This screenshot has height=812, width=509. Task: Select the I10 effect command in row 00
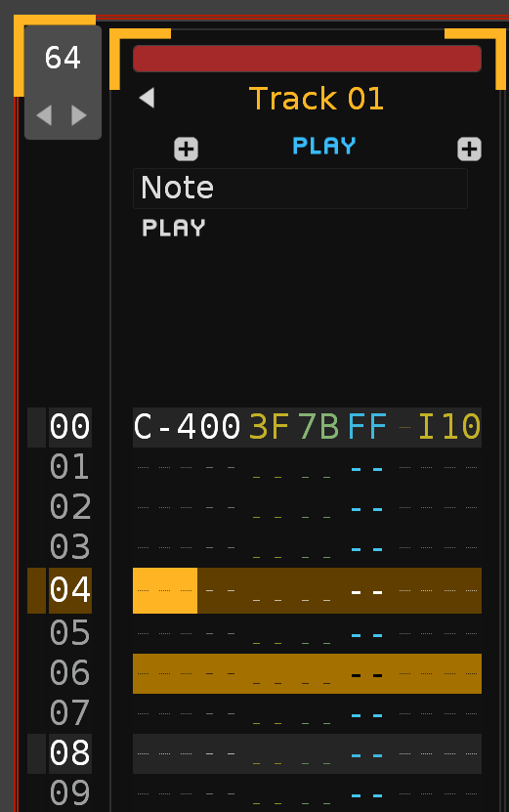(449, 427)
